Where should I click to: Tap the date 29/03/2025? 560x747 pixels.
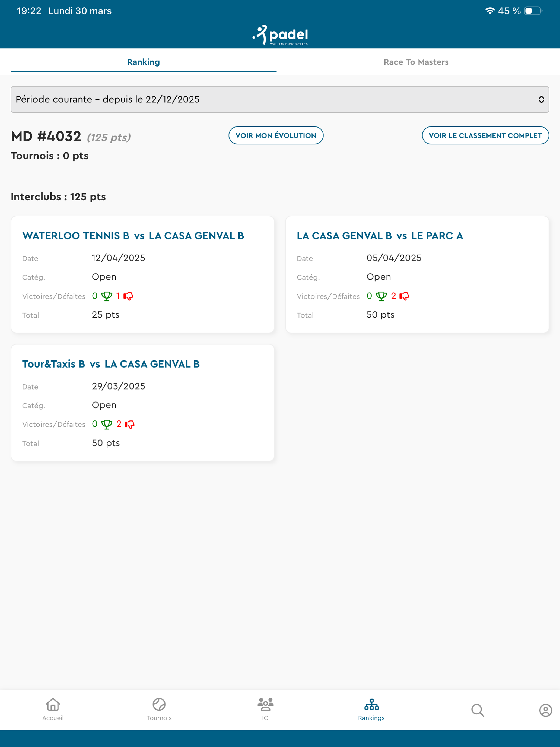tap(119, 386)
